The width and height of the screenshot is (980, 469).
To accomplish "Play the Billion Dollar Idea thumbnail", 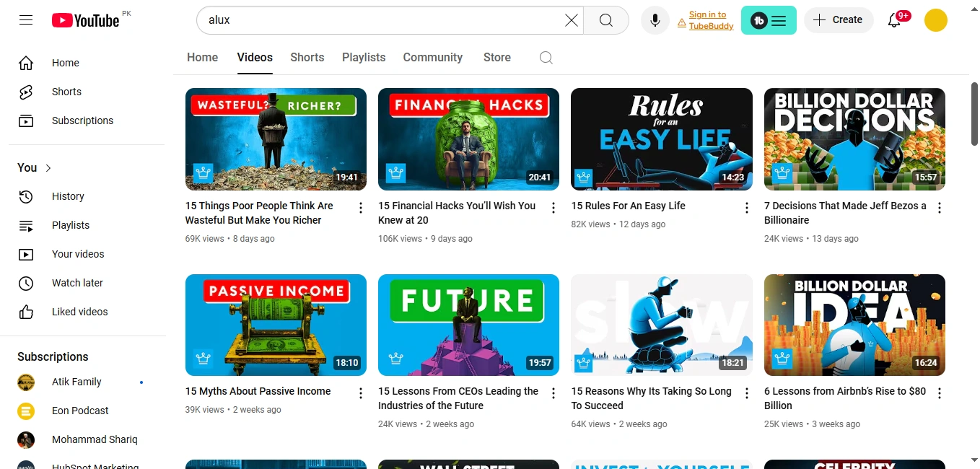I will (x=854, y=325).
